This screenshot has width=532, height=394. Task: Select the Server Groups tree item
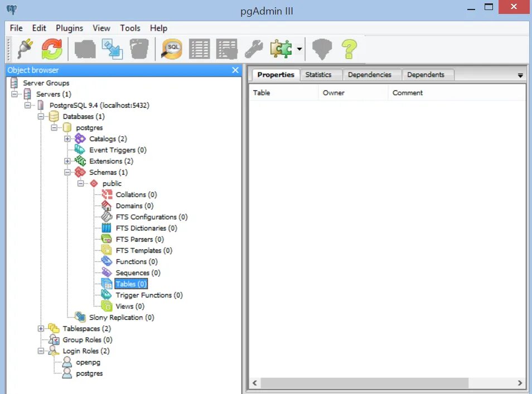[46, 83]
